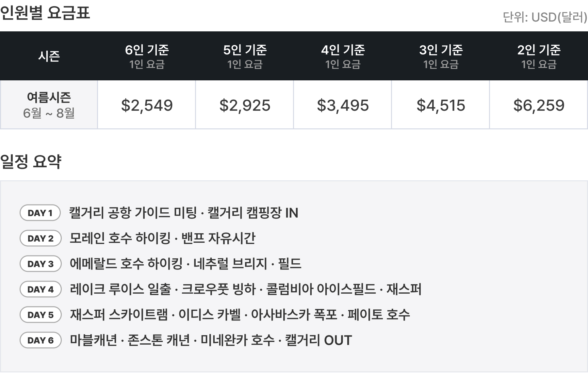The image size is (588, 392).
Task: Click the 6인 기준 column header
Action: (x=147, y=56)
